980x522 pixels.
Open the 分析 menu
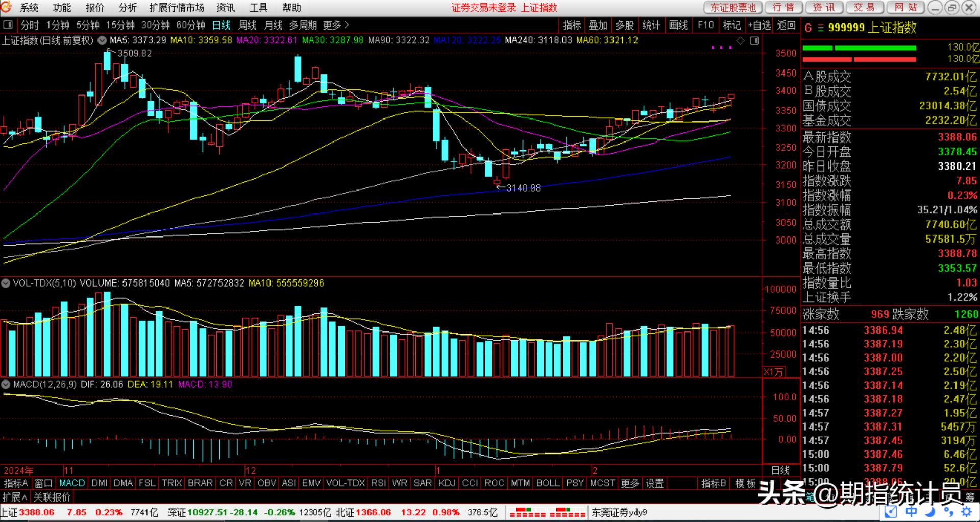click(128, 8)
